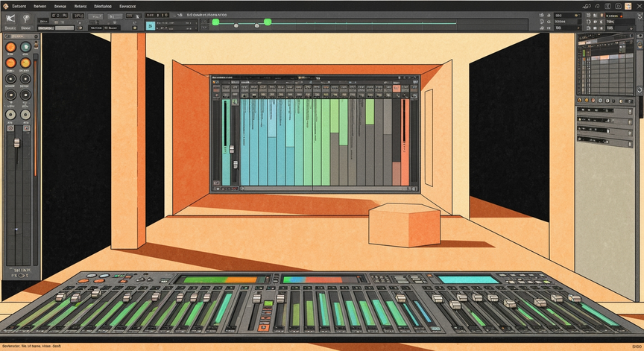Click the cyan square button in the toolbar
Viewport: 644px width, 351px height.
[x=151, y=26]
